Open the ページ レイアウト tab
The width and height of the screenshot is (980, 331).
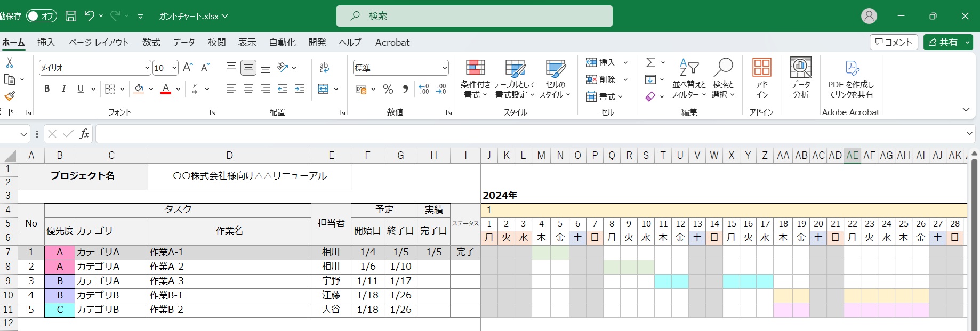[99, 42]
